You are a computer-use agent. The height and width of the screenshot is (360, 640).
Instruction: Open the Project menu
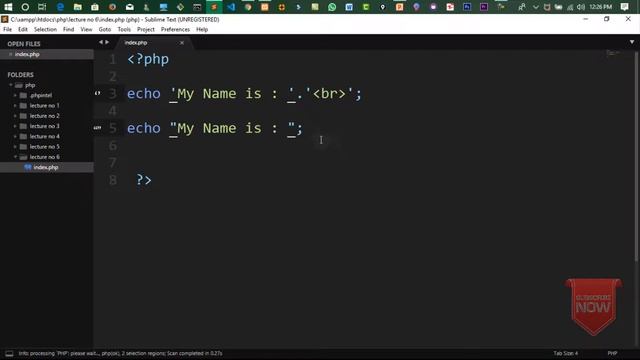point(146,29)
